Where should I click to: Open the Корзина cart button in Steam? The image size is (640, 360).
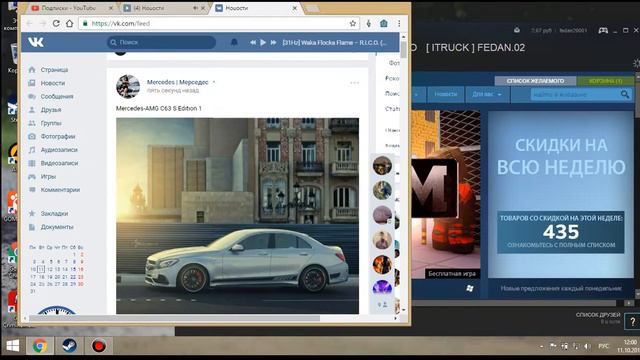(605, 81)
